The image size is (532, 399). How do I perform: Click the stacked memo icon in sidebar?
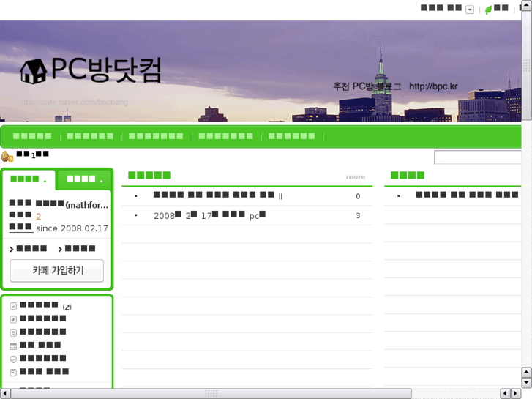(x=13, y=373)
